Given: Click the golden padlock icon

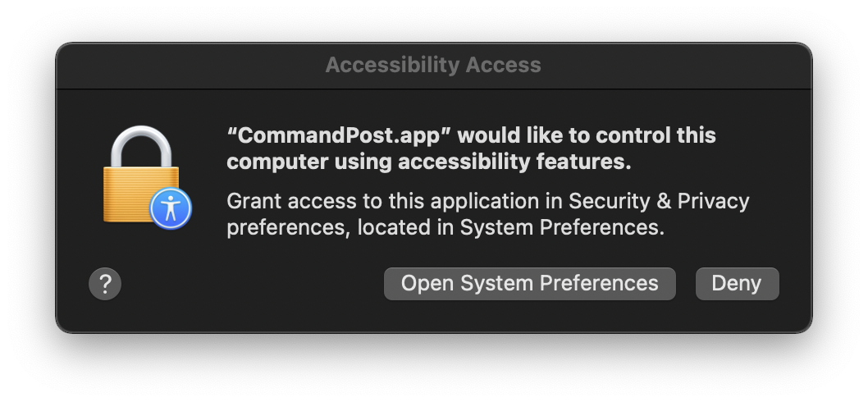Looking at the screenshot, I should 141,175.
